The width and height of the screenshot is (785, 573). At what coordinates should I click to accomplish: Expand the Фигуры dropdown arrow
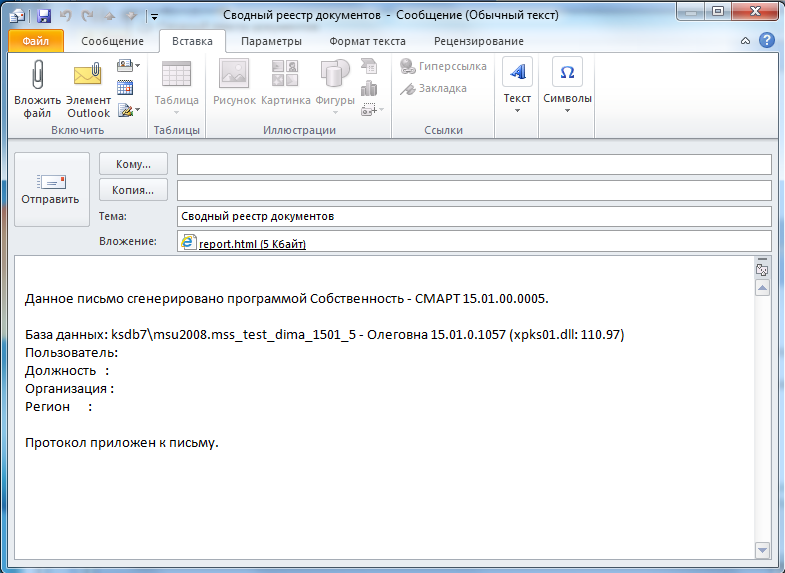point(335,112)
